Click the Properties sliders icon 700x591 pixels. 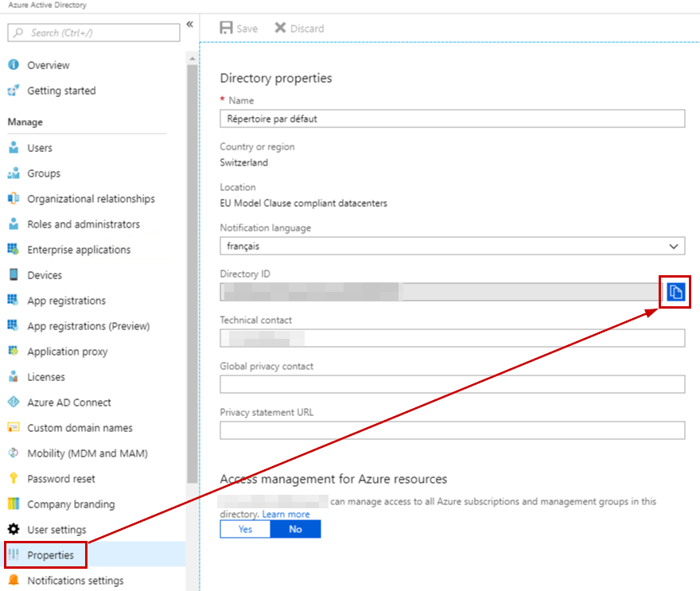(x=14, y=554)
